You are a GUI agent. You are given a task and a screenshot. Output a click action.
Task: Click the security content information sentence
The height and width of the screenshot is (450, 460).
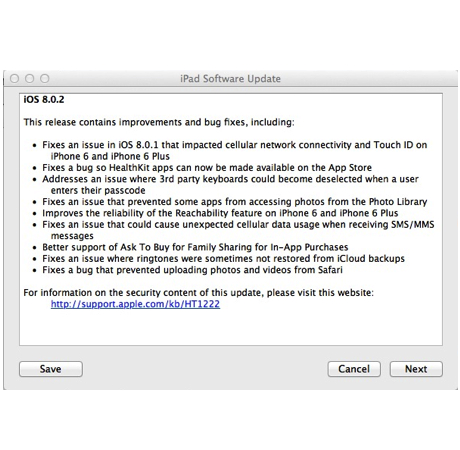point(198,293)
